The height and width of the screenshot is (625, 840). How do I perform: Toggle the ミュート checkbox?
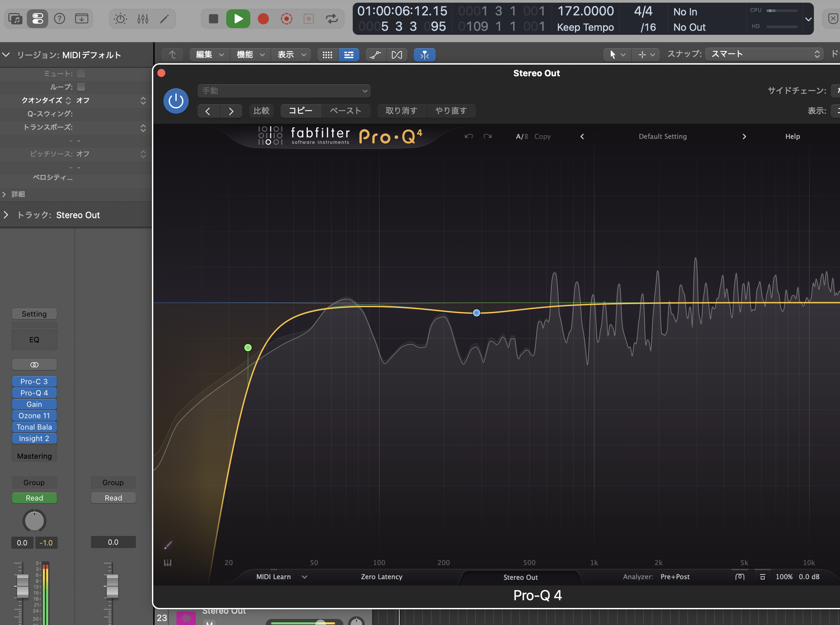tap(81, 73)
